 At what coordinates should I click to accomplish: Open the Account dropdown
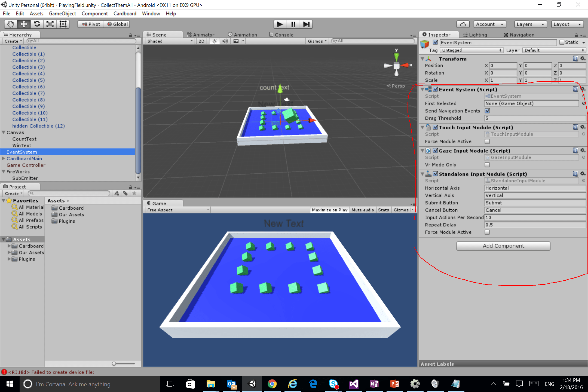click(490, 24)
